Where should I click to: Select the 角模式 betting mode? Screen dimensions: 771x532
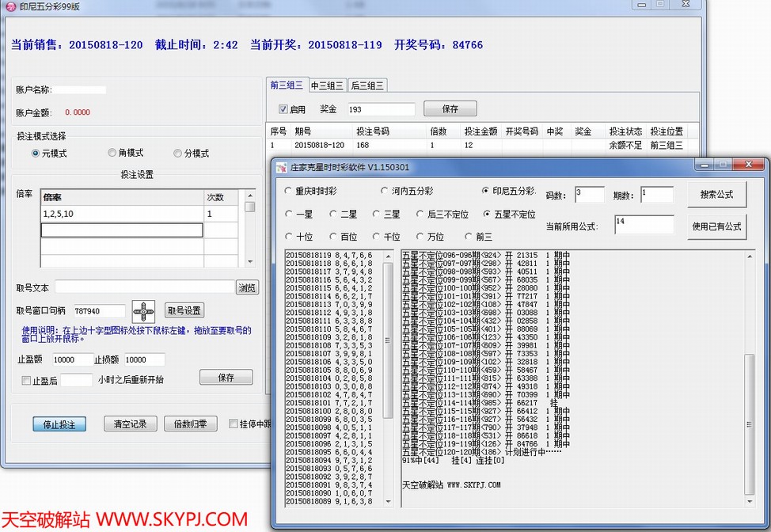(112, 154)
